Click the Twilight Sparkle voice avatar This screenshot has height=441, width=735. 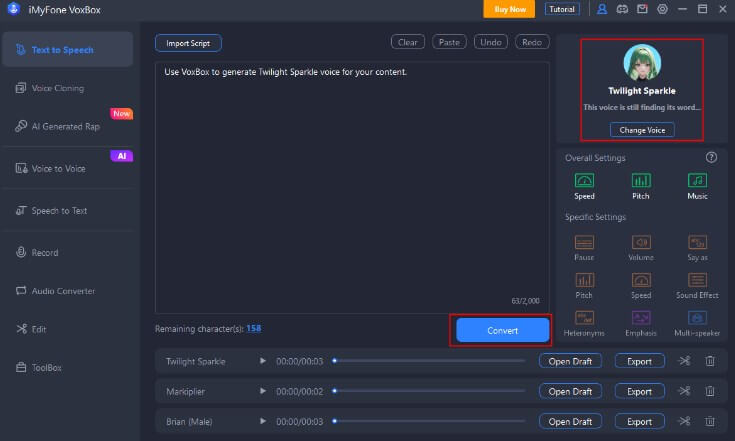pyautogui.click(x=642, y=63)
